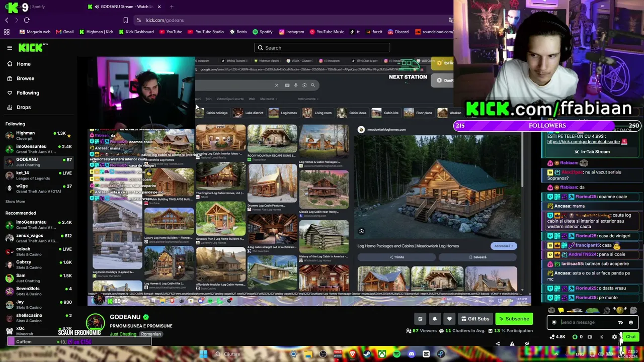This screenshot has height=362, width=644.
Task: Open Xbox app from the taskbar
Action: coord(382,354)
